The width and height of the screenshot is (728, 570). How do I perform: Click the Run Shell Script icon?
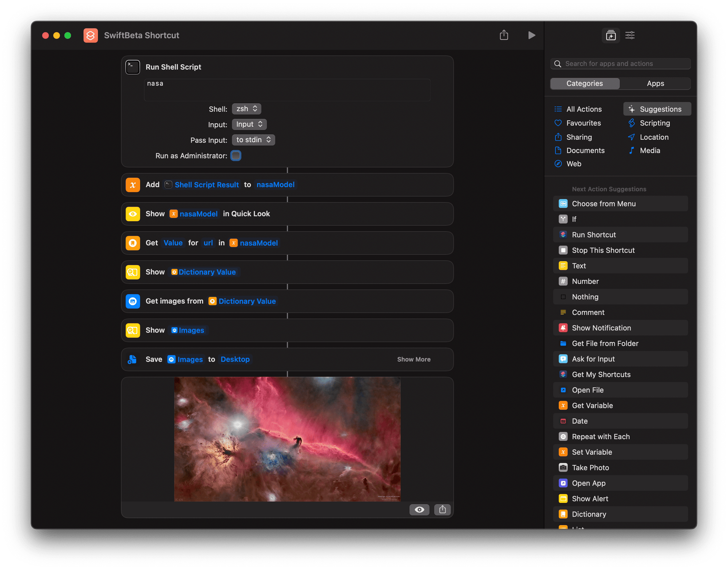(132, 67)
